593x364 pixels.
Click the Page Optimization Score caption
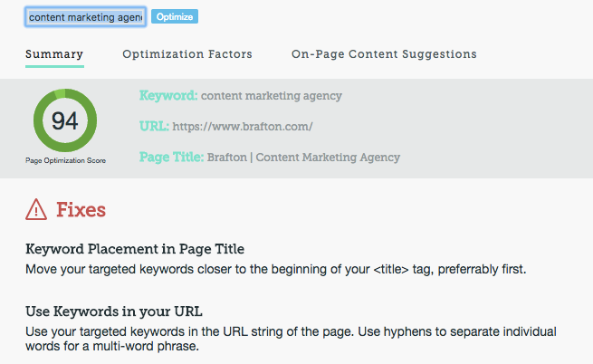coord(64,160)
